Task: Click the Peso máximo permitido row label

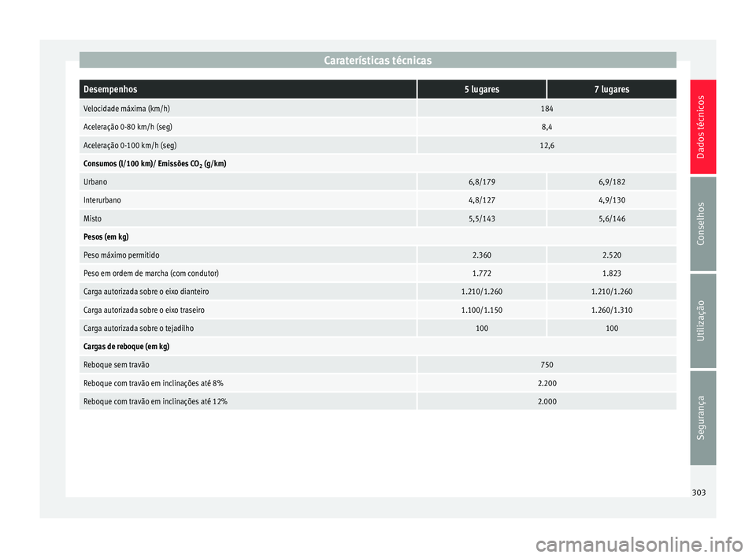Action: coord(121,255)
